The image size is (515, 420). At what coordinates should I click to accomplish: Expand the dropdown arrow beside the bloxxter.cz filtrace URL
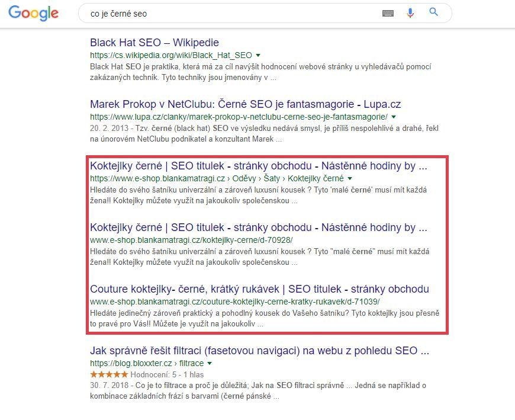(210, 364)
